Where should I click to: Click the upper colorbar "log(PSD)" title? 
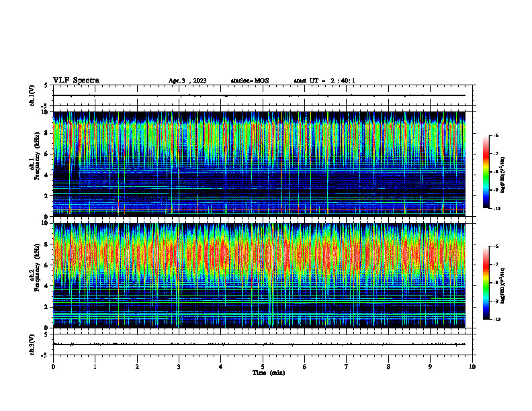pos(503,175)
